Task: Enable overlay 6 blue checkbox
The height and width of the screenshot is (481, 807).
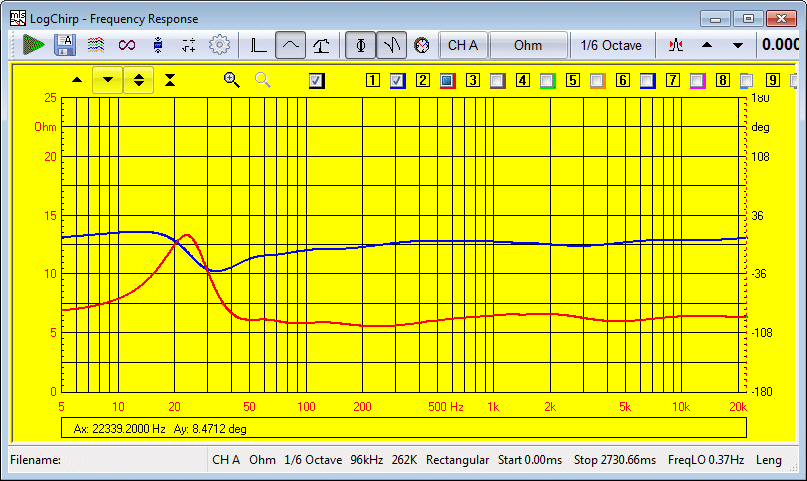Action: click(647, 81)
